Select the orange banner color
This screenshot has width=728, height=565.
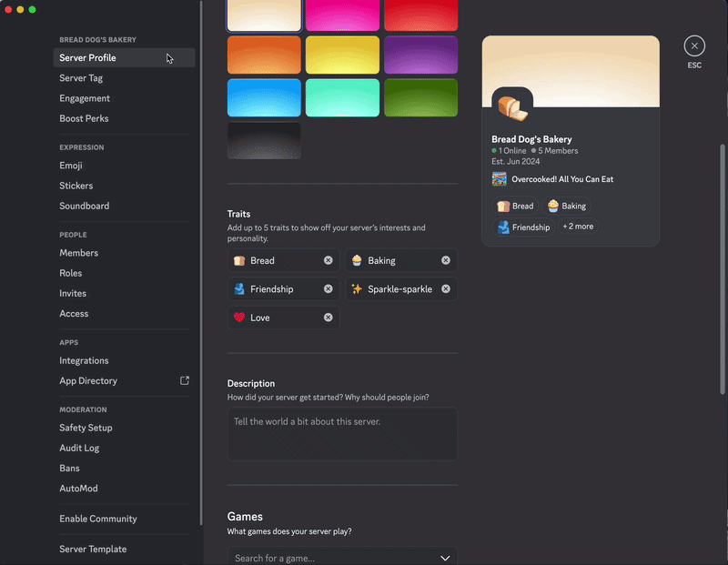tap(264, 55)
